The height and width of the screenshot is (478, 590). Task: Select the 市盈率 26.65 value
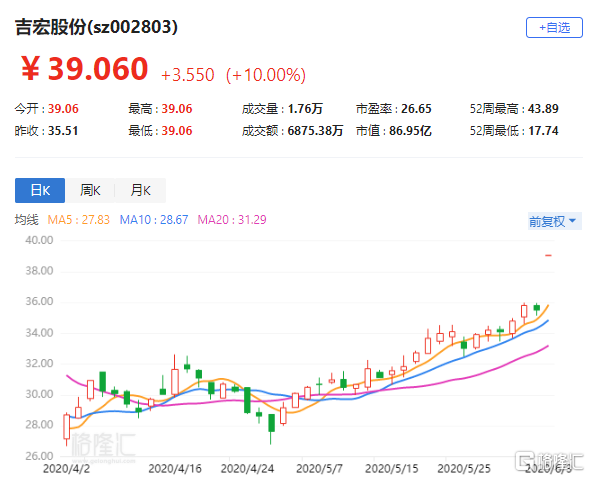[416, 109]
